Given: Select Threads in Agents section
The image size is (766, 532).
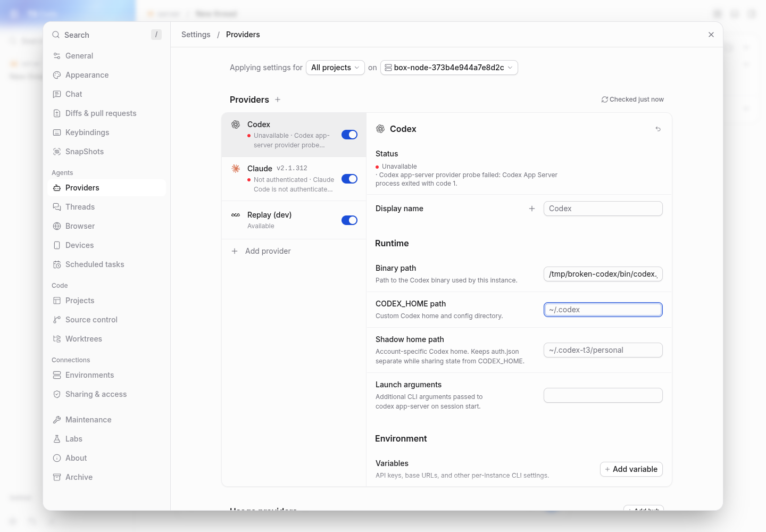Looking at the screenshot, I should [106, 207].
